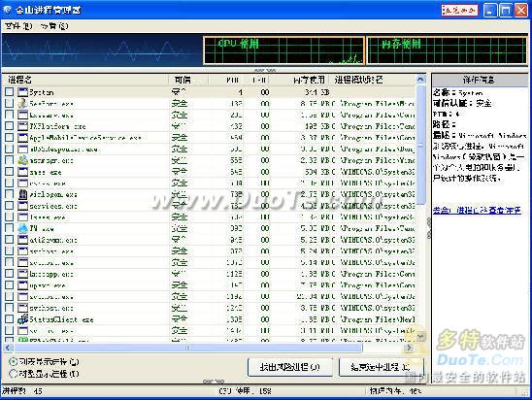Click scroll-up arrow of process list
Screen dimensions: 532x400
click(420, 80)
